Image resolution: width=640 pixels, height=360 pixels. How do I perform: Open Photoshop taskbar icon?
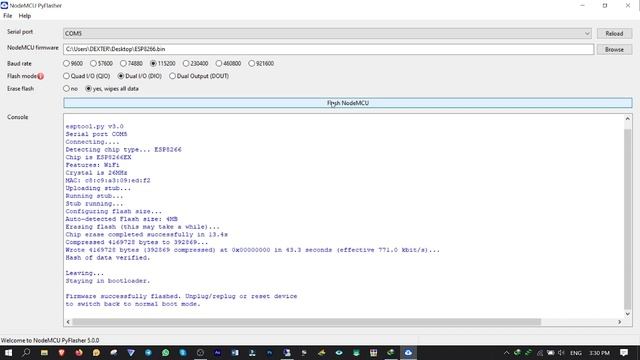269,353
